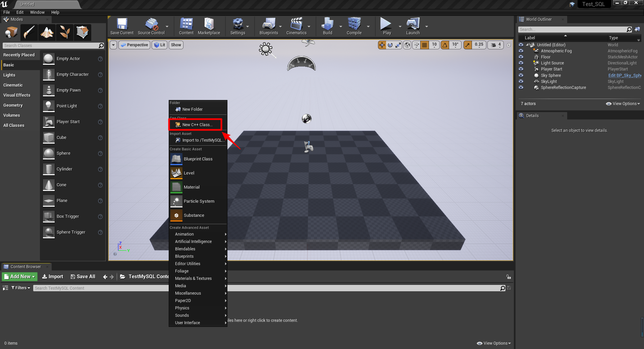Hide the Floor actor in World Outliner
Screen dimensions: 644x349
coord(521,57)
